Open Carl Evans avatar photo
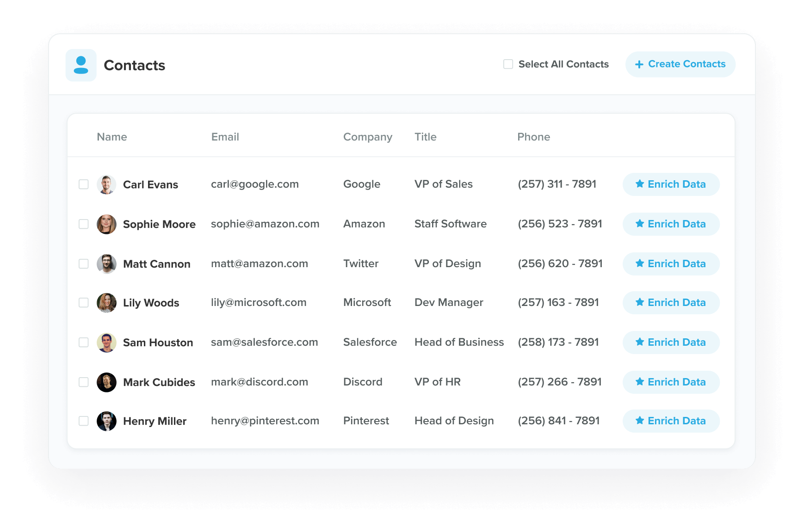This screenshot has width=804, height=532. click(106, 184)
